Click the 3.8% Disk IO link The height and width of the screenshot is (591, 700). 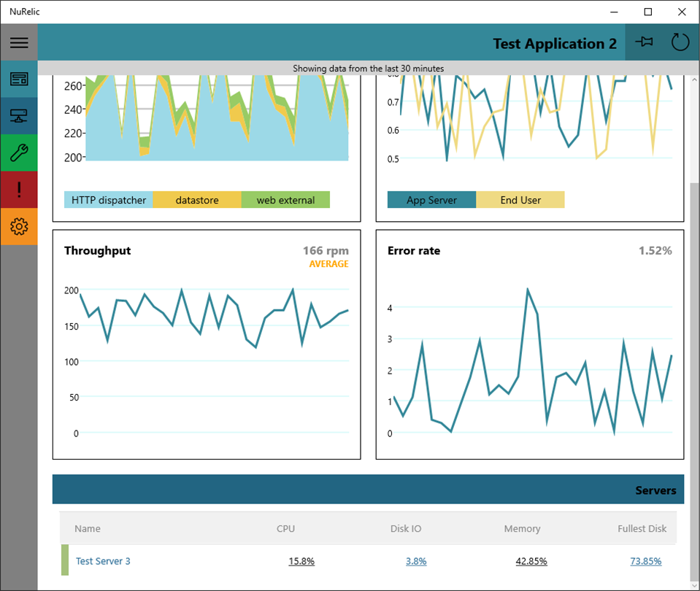(x=416, y=561)
